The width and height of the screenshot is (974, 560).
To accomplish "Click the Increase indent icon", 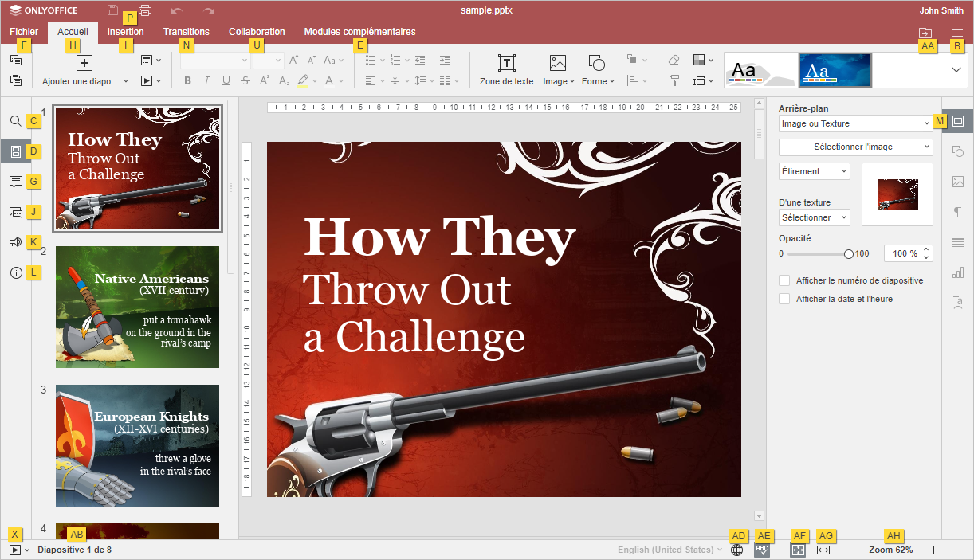I will tap(445, 60).
